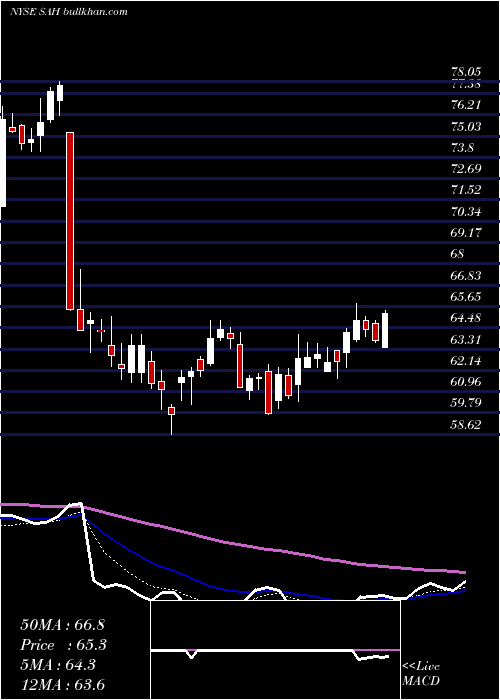Click the 60.96 price axis label
500x700 pixels.
[466, 382]
